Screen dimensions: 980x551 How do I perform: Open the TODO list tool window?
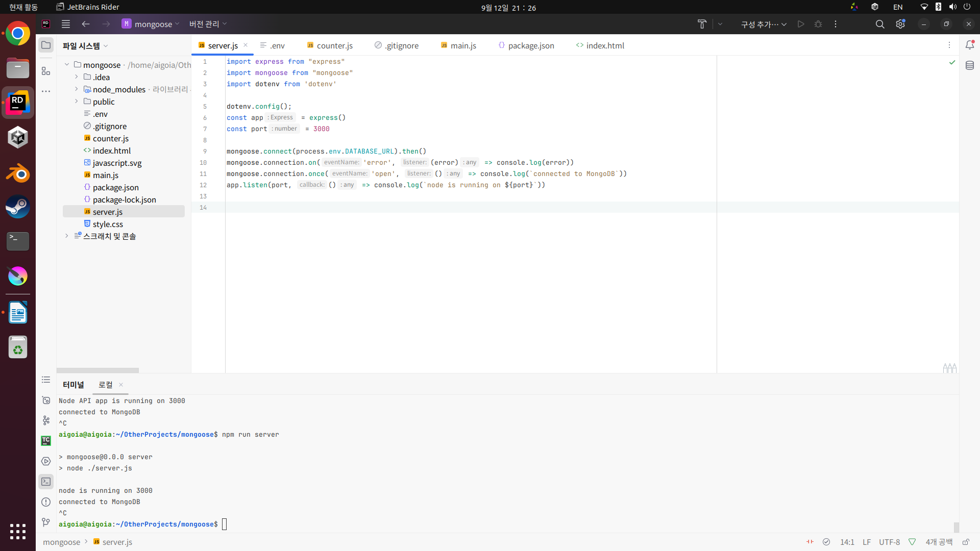[x=46, y=380]
